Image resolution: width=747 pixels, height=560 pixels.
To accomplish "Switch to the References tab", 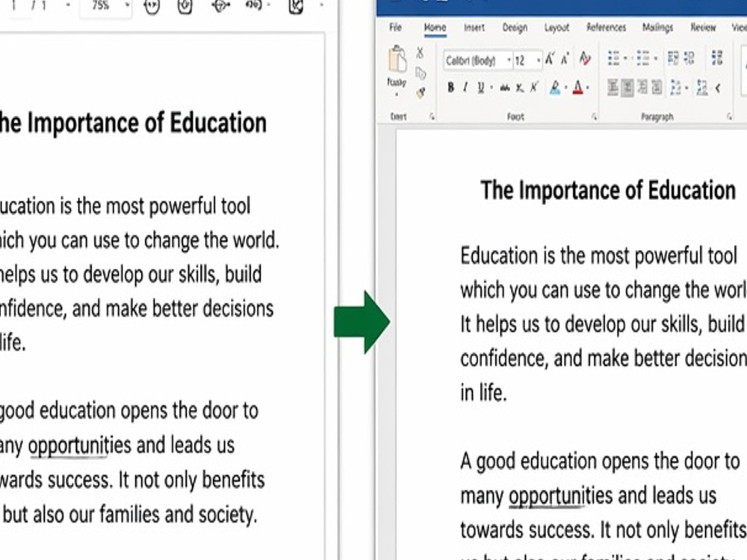I will point(606,28).
